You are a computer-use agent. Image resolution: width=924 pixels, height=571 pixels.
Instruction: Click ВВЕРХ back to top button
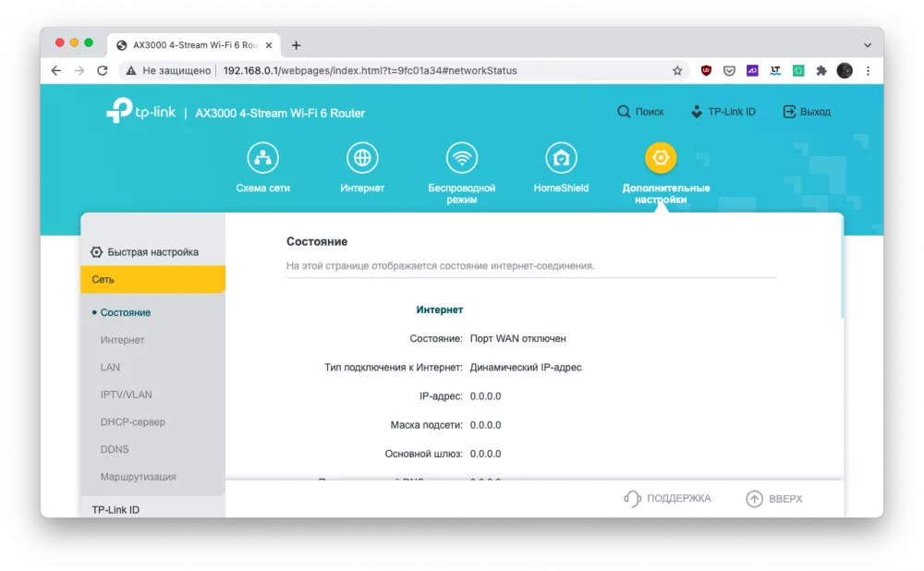click(x=773, y=499)
